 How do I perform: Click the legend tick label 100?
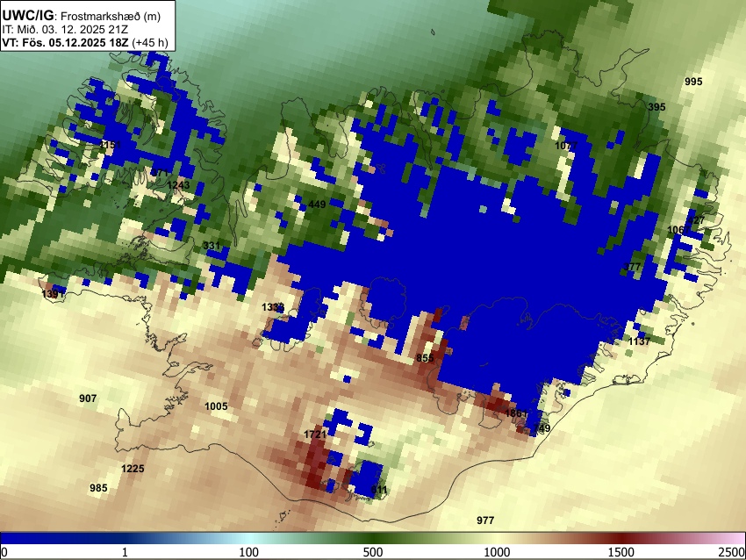click(249, 552)
